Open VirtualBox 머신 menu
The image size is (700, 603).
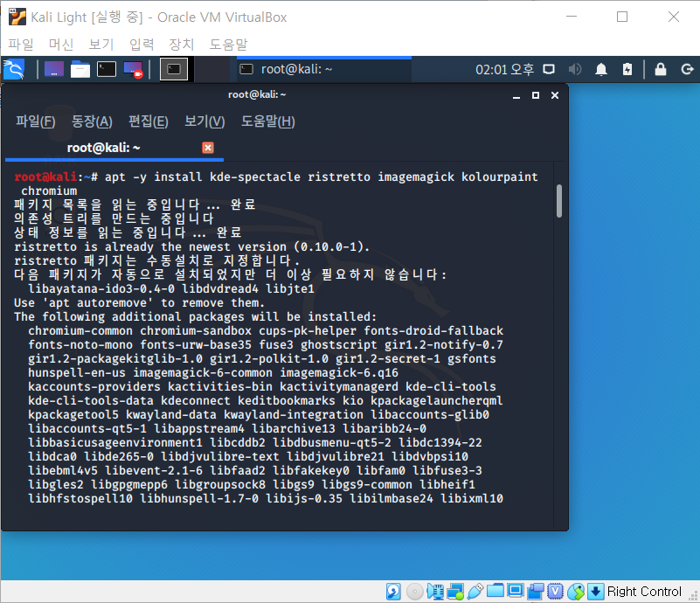[x=60, y=45]
